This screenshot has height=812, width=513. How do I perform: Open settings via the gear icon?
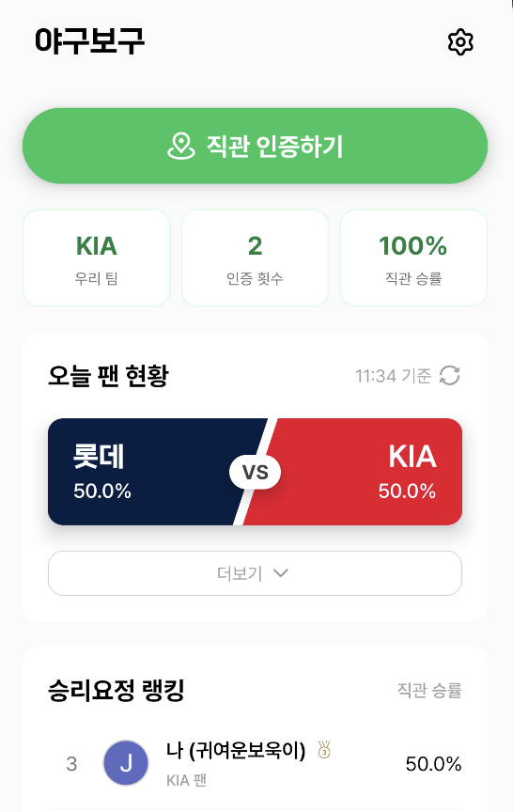pyautogui.click(x=460, y=42)
